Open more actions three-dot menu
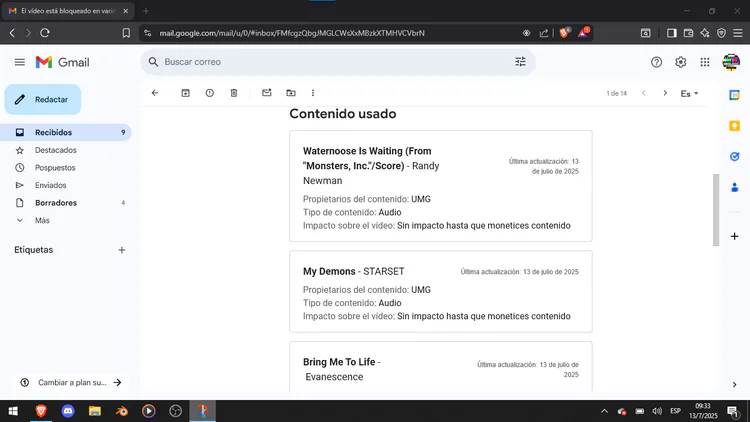Screen dimensions: 750x422 click(313, 93)
